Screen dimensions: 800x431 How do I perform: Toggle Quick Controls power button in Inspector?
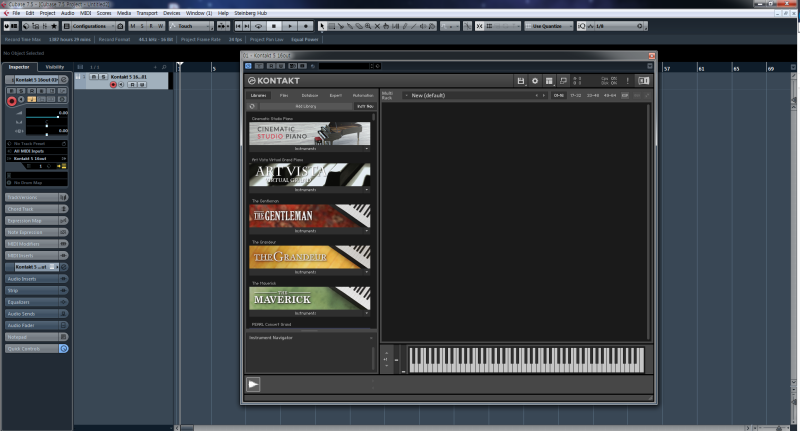tap(64, 349)
